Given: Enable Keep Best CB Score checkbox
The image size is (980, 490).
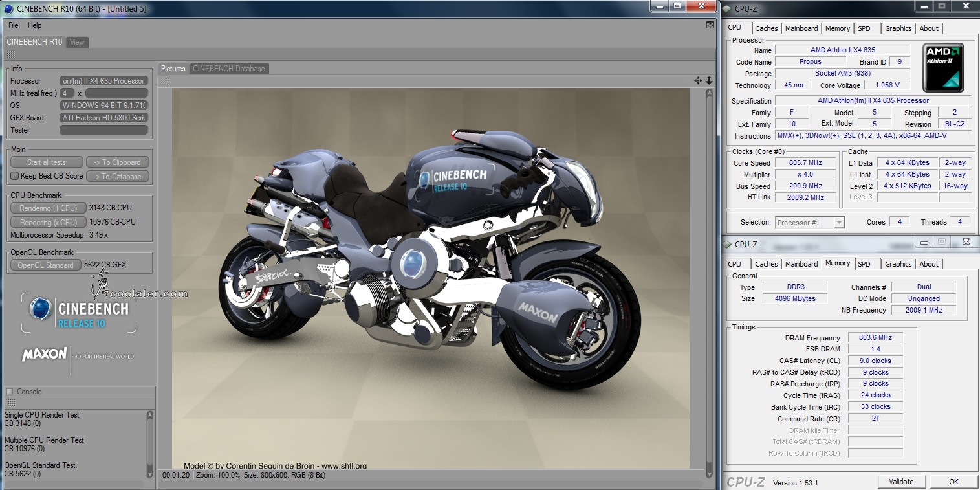Looking at the screenshot, I should click(15, 176).
